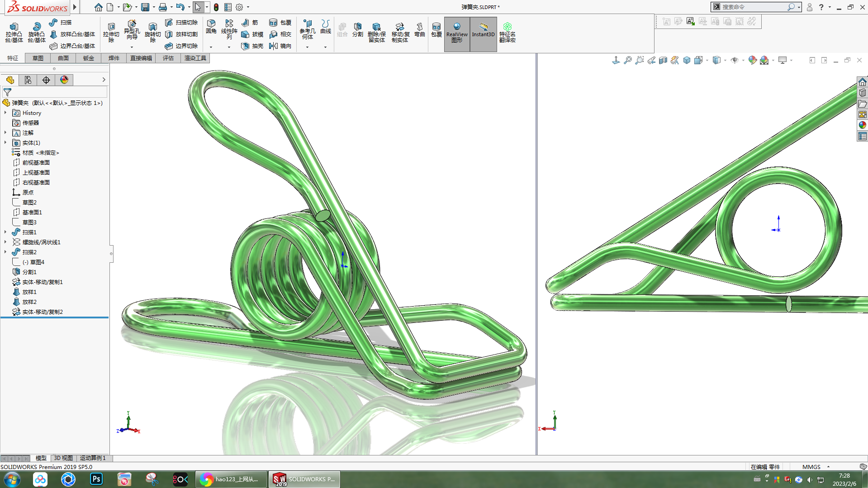This screenshot has height=488, width=868.
Task: Switch to the 曲面 (Surface) ribbon tab
Action: (x=63, y=58)
